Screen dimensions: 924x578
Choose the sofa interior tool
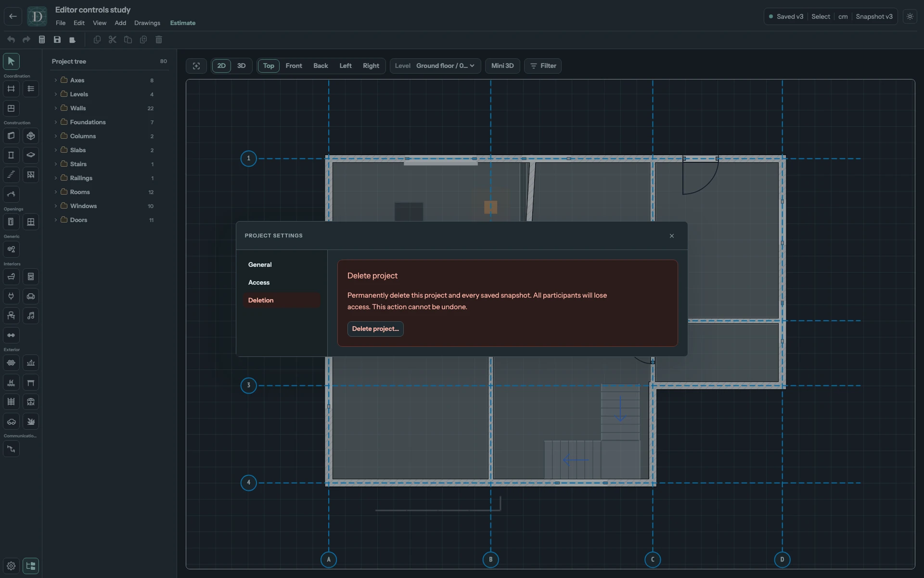(31, 296)
